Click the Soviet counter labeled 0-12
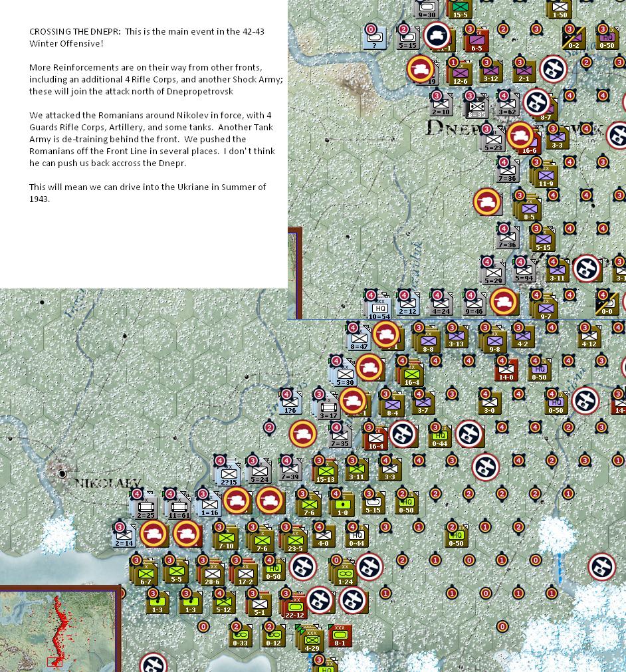The width and height of the screenshot is (626, 672). point(273,636)
